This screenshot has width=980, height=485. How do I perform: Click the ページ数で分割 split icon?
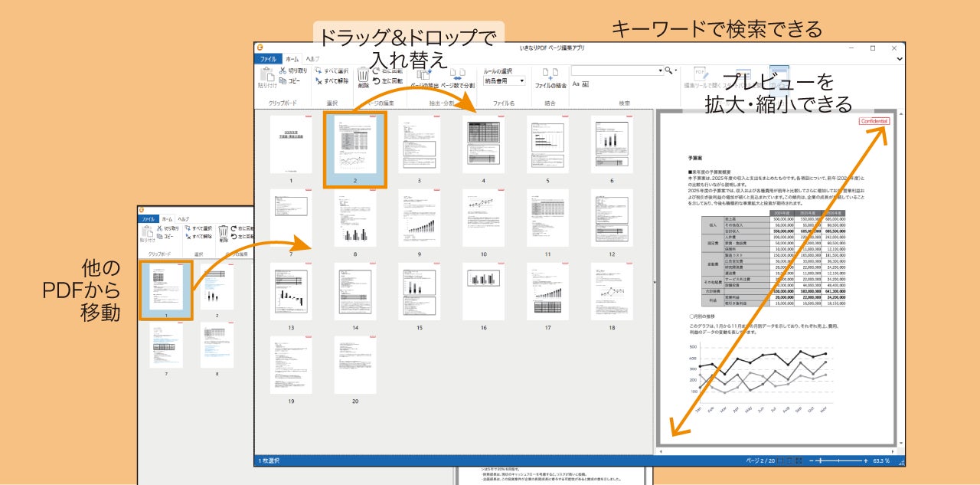[x=457, y=74]
